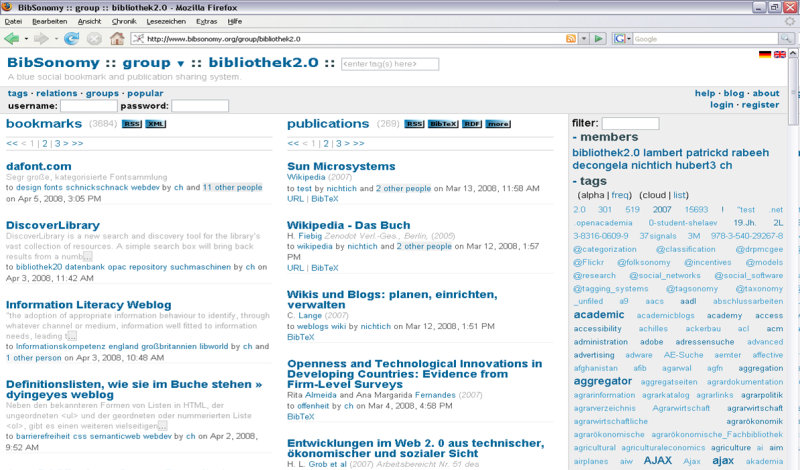
Task: Open the search engine chooser dropdown
Action: [629, 39]
